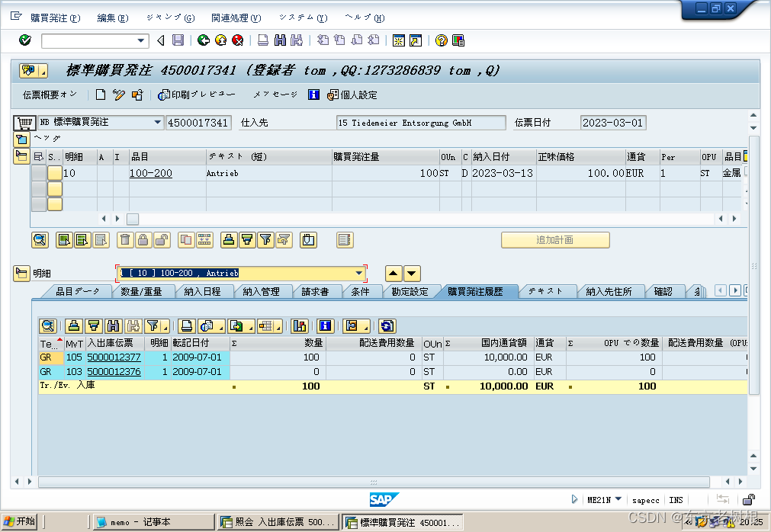Toggle the ヘッダ header section expand button
This screenshot has width=771, height=532.
21,139
